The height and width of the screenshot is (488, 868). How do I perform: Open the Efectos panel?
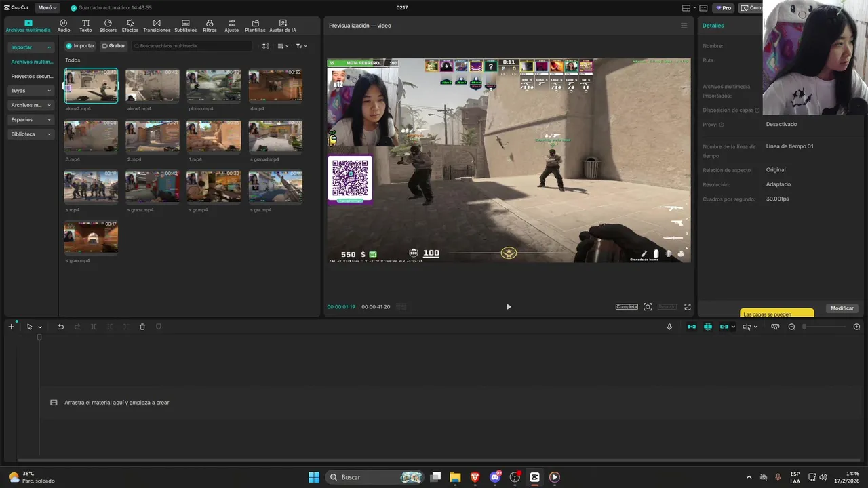click(x=130, y=26)
